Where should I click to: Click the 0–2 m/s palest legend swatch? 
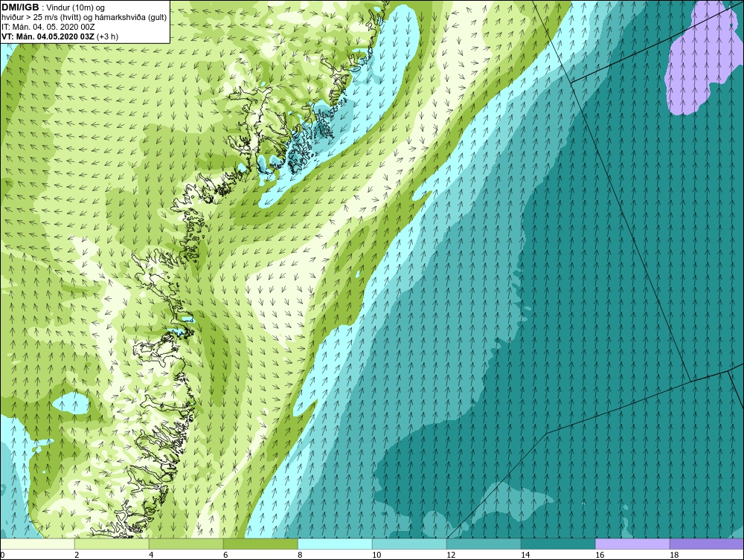click(37, 544)
